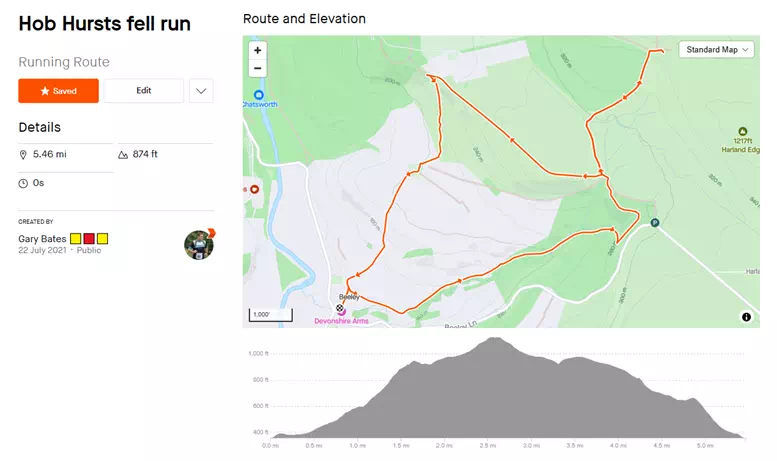The width and height of the screenshot is (777, 461).
Task: Click the Harland Edge peak marker
Action: (742, 131)
